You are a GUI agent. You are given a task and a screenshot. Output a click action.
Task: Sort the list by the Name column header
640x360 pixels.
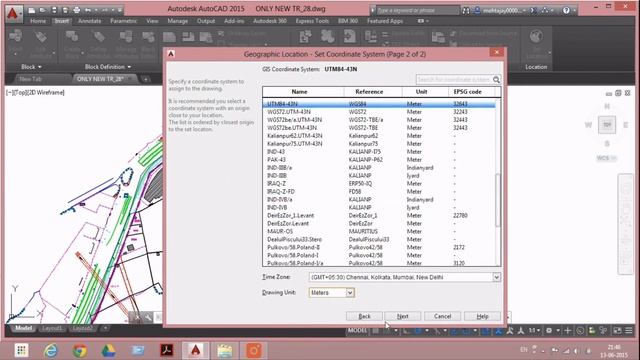[303, 92]
